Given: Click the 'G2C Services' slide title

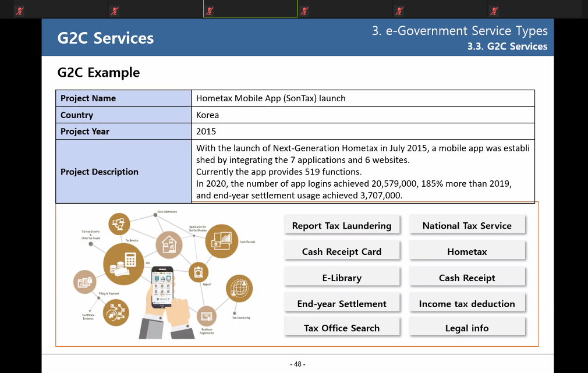Looking at the screenshot, I should 105,38.
